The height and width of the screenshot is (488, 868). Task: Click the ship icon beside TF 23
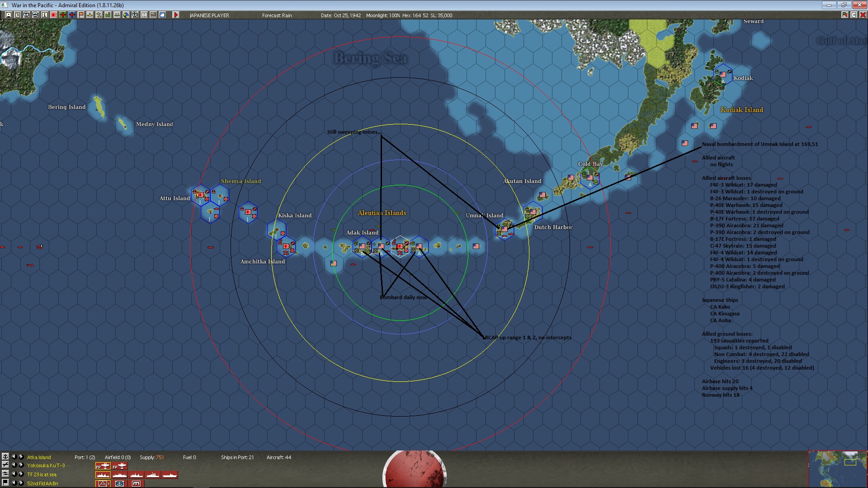pos(5,474)
